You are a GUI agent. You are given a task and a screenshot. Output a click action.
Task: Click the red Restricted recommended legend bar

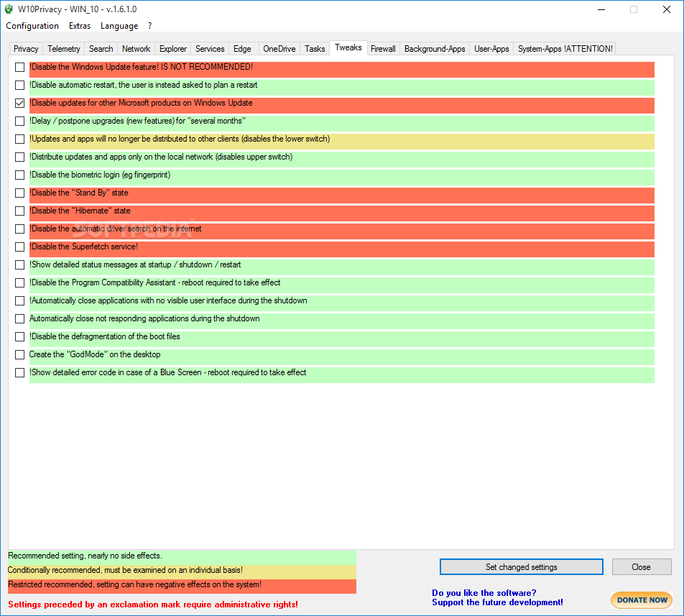click(182, 585)
